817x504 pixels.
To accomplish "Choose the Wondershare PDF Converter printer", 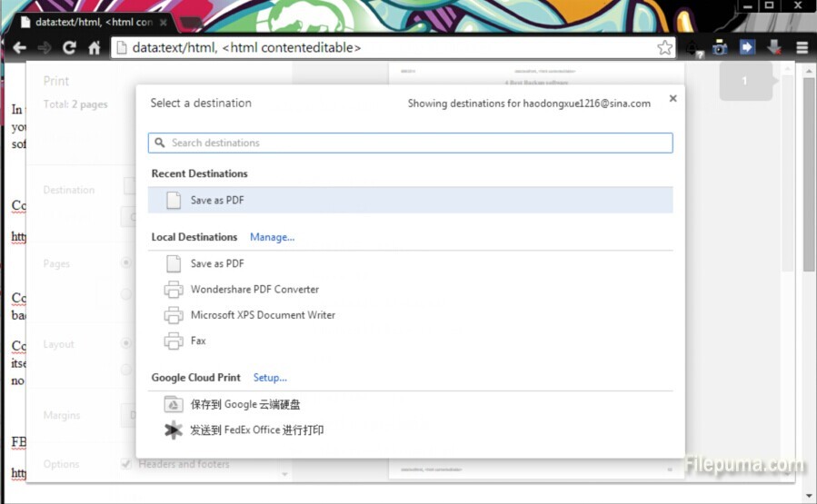I will (254, 290).
